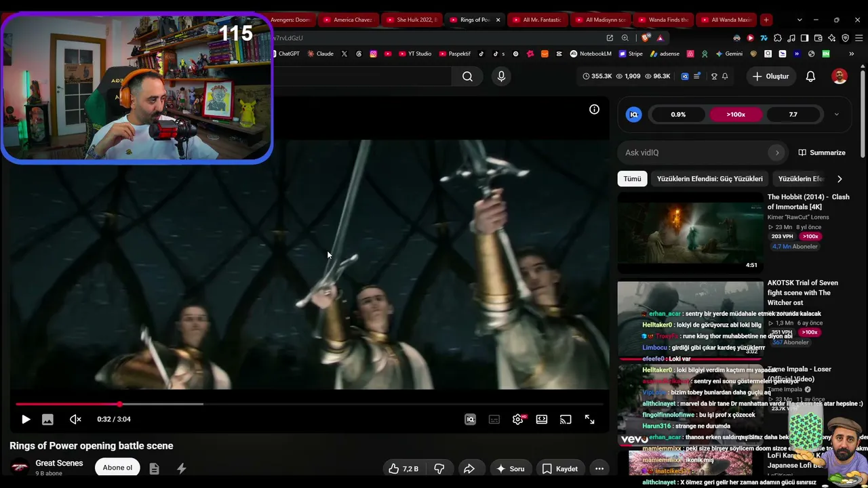Open the vidIQ trophy icon in the header
Screen dimensions: 868x488
(713, 77)
